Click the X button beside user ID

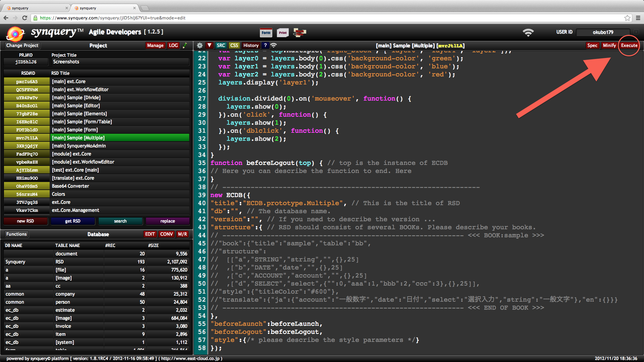click(636, 32)
